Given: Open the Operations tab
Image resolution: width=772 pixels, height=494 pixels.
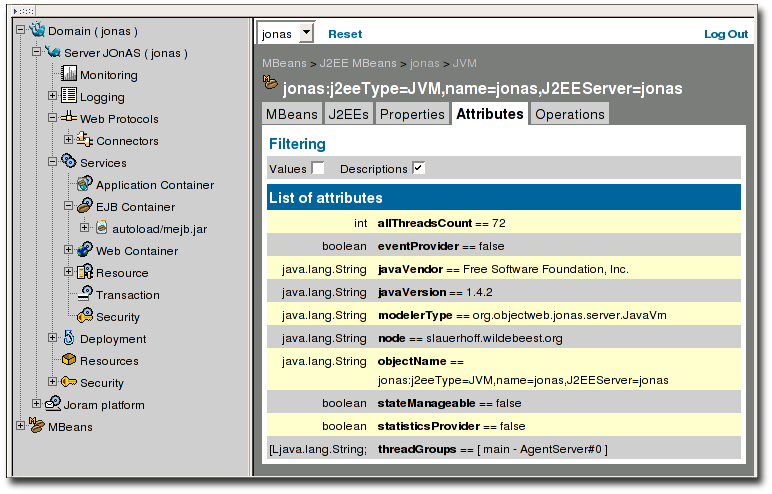Looking at the screenshot, I should 570,114.
